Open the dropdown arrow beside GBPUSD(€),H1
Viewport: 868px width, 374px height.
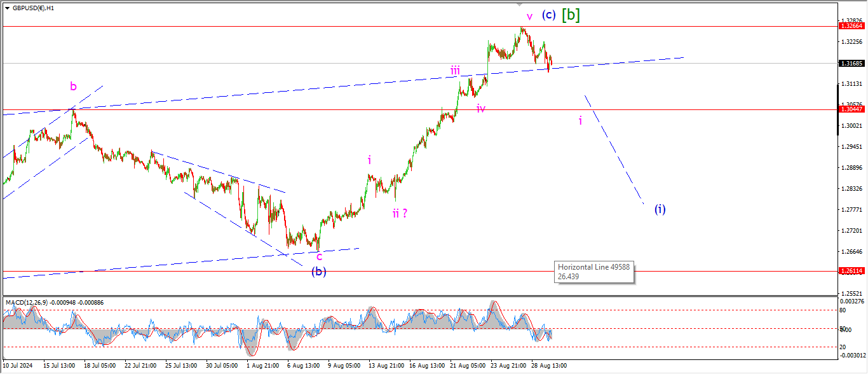[x=7, y=8]
